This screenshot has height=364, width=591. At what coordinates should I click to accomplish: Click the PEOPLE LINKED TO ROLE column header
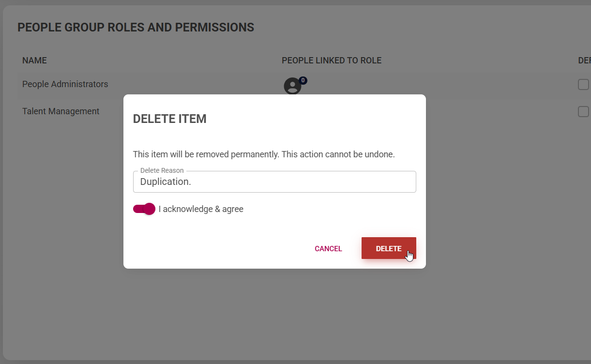(332, 60)
